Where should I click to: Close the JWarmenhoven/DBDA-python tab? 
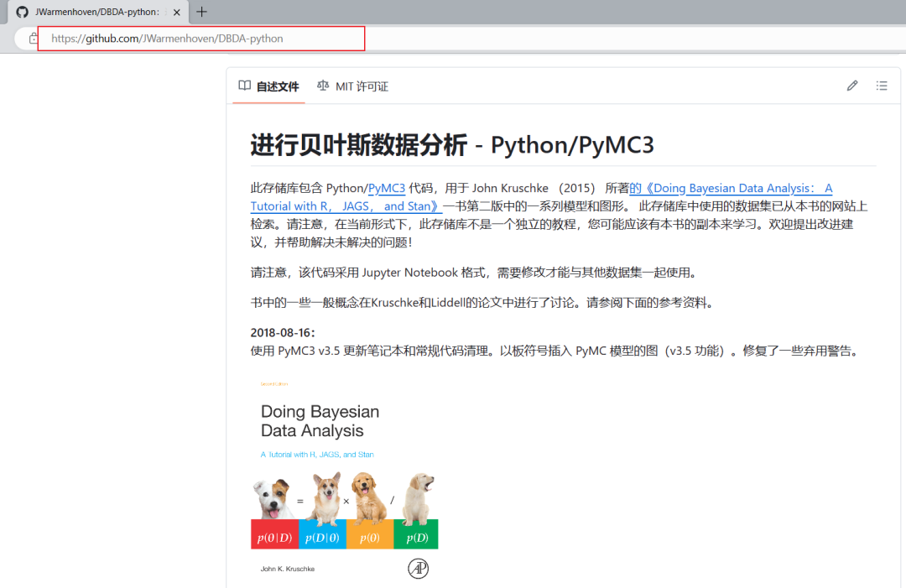(x=177, y=12)
